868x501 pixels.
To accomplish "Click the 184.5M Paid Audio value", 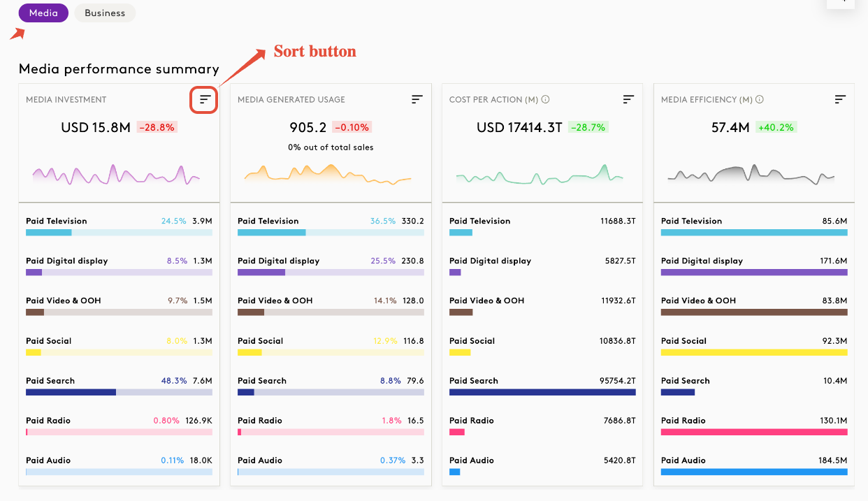I will [x=833, y=460].
